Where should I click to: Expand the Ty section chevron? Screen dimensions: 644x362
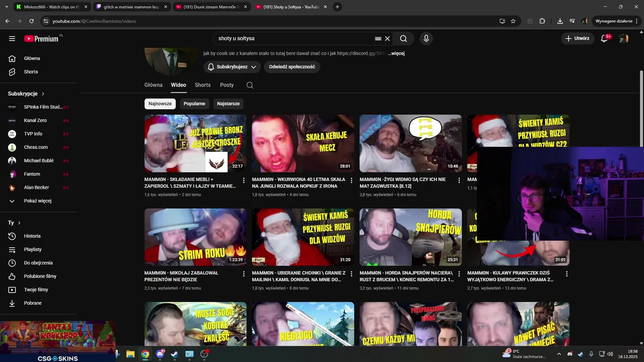click(x=19, y=223)
